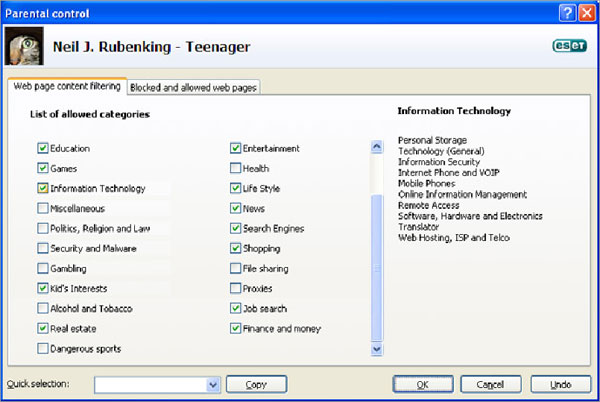The width and height of the screenshot is (600, 402).
Task: Uncheck the Job search category
Action: (235, 308)
